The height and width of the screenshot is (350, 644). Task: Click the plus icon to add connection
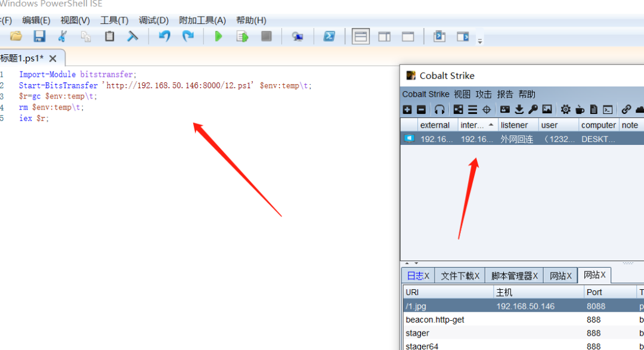tap(407, 109)
